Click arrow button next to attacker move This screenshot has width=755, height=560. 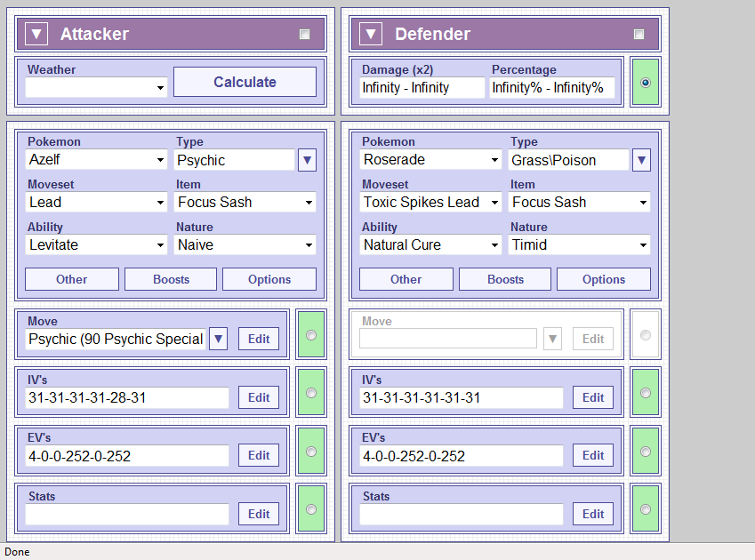(218, 339)
